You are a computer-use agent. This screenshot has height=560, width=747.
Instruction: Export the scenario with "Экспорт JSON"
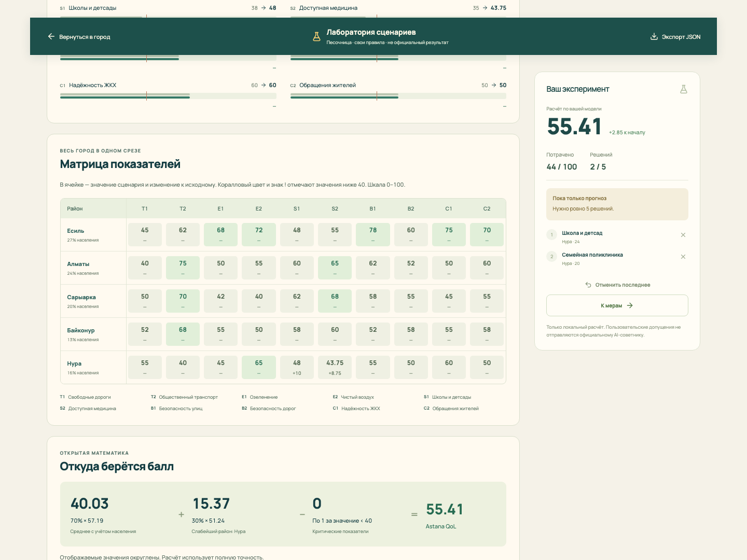click(x=675, y=37)
